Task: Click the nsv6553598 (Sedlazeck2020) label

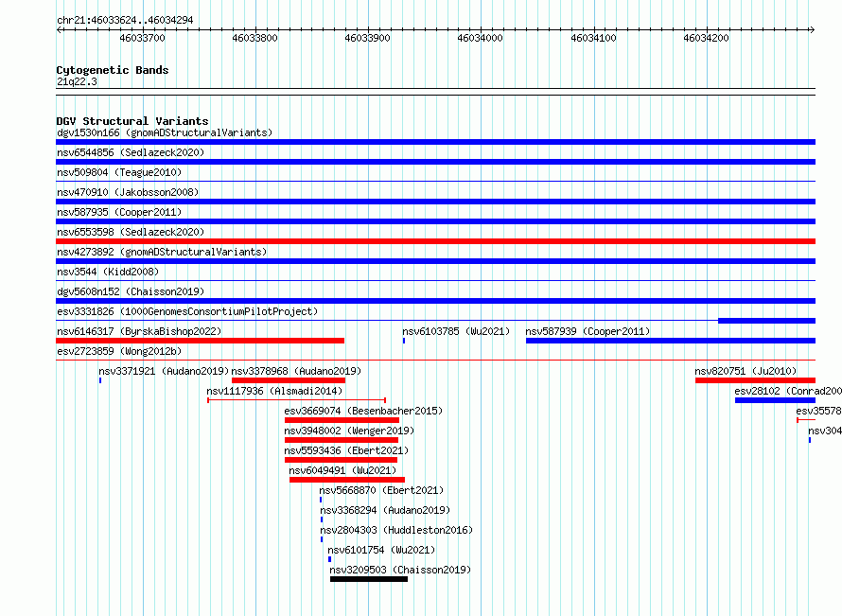Action: [x=131, y=232]
